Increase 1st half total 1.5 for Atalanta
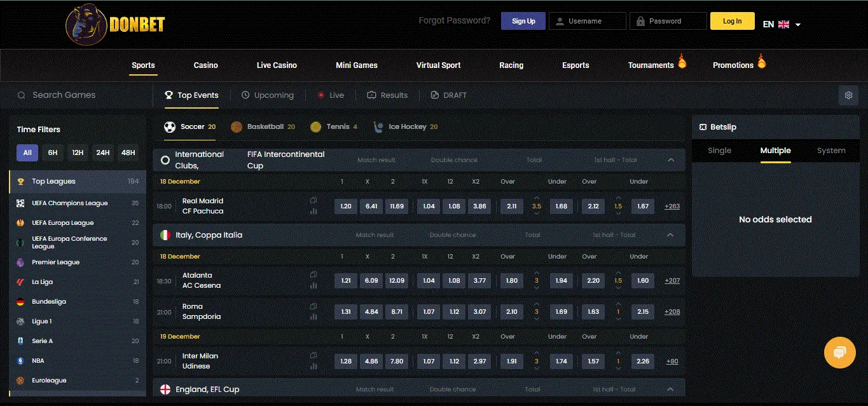Screen dimensions: 868x406 coord(618,274)
